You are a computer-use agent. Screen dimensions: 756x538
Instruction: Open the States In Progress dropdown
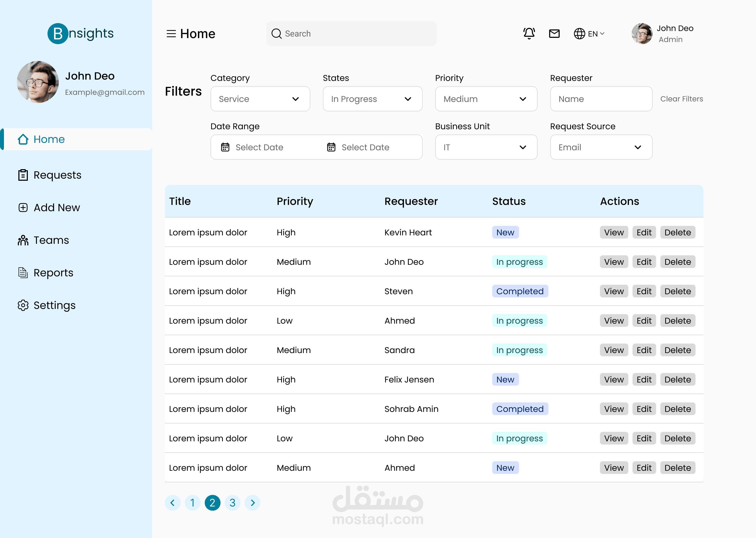[x=372, y=99]
